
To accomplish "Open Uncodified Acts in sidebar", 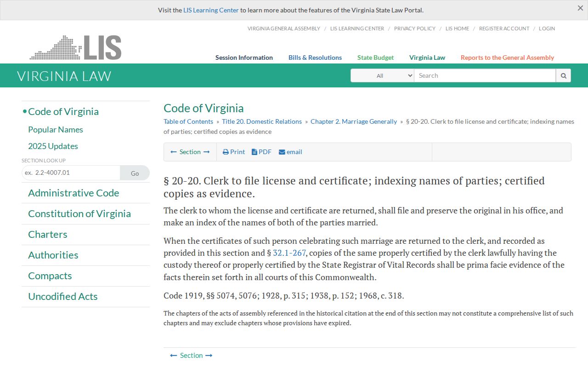I will [x=63, y=297].
